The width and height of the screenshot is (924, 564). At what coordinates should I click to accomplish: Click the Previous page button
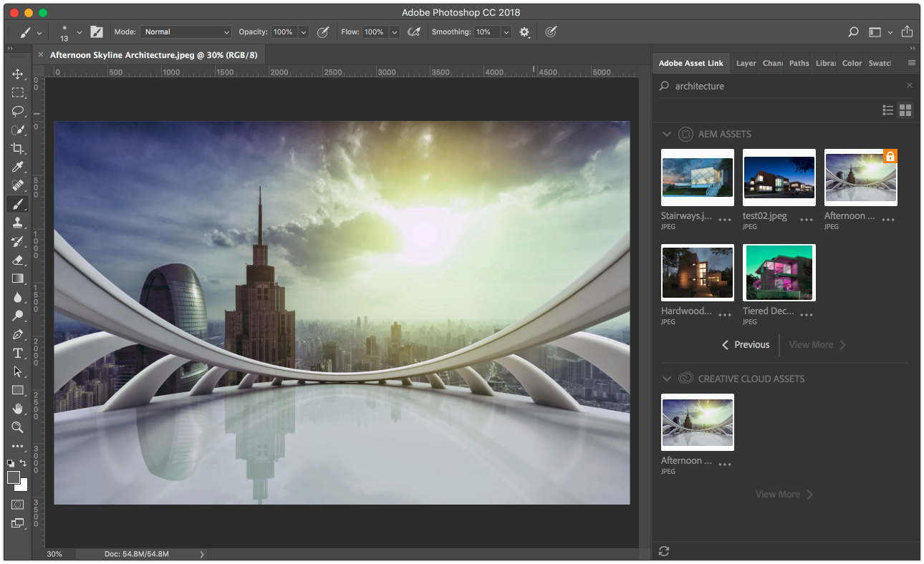[746, 345]
